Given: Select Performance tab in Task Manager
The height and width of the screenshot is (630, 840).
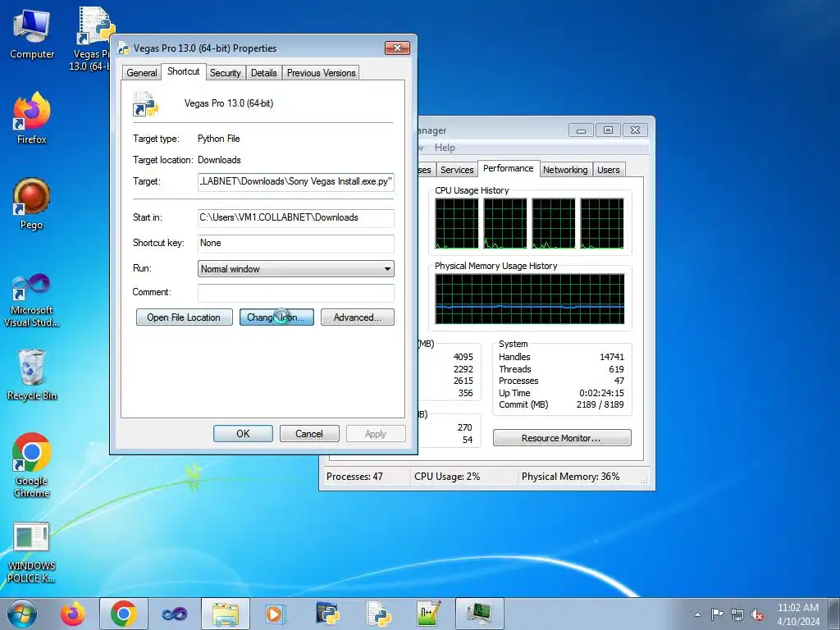Looking at the screenshot, I should (x=508, y=168).
